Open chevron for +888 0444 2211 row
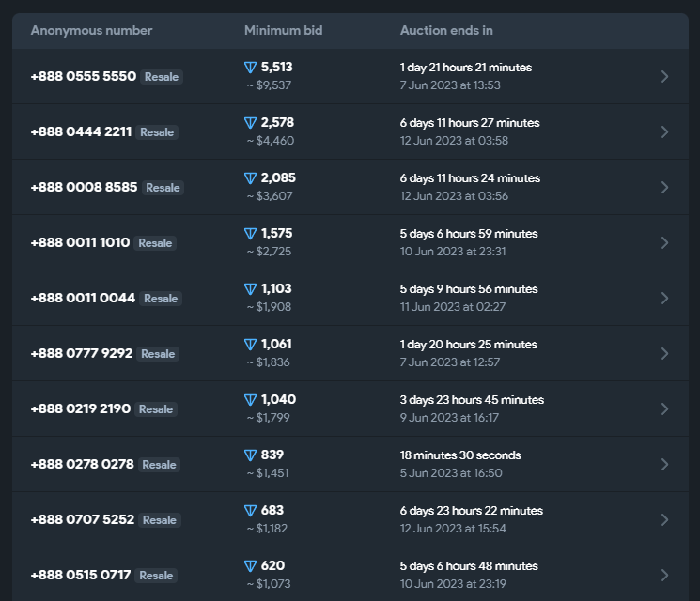 coord(664,131)
